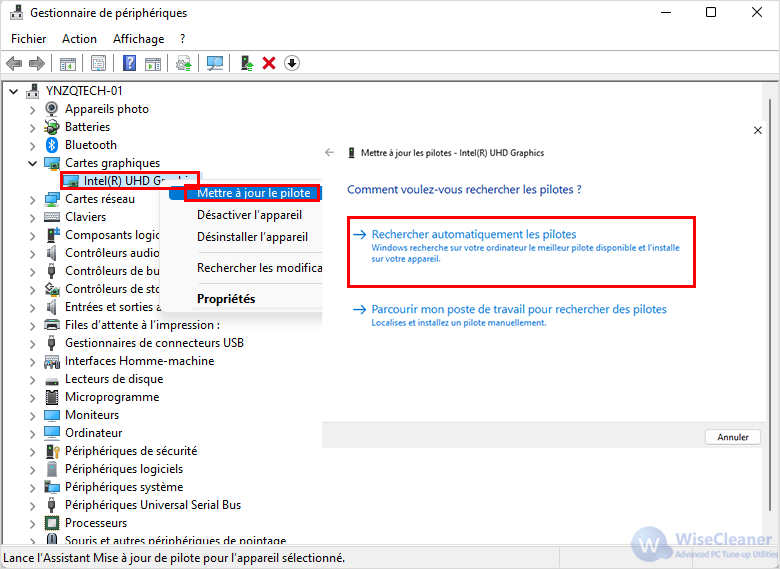Click the blue Help question-mark toolbar icon

(x=129, y=63)
